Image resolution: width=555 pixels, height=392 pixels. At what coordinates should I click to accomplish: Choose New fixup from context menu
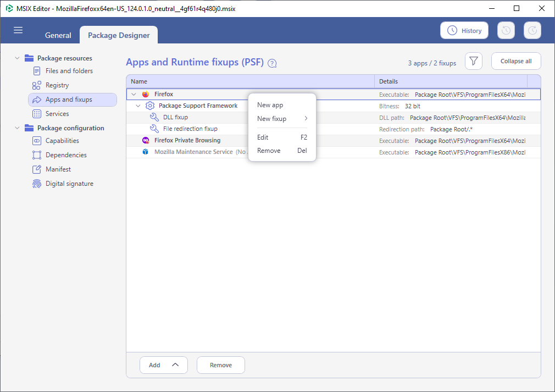tap(282, 119)
